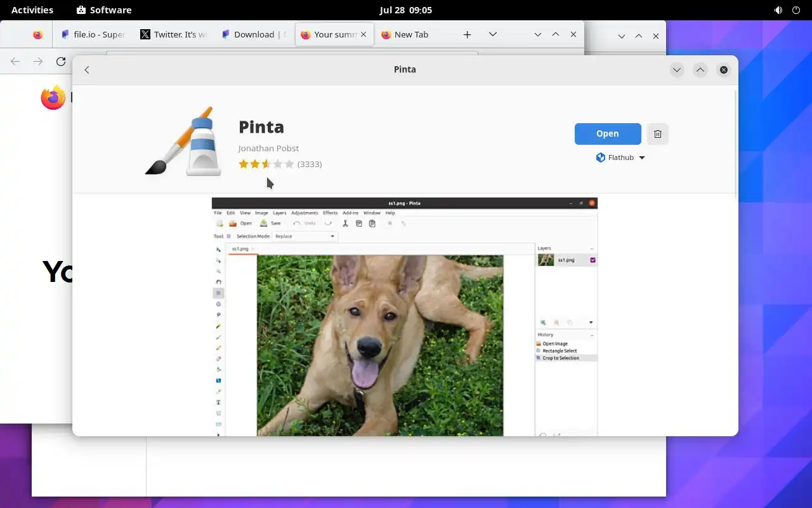This screenshot has width=812, height=508.
Task: Close the Firefox window
Action: pyautogui.click(x=573, y=35)
